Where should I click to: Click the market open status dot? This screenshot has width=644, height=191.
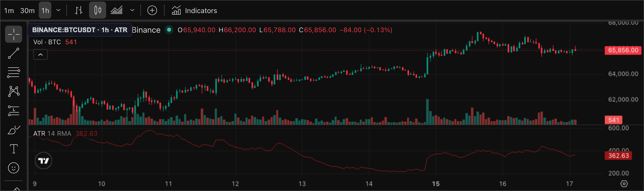tap(169, 30)
